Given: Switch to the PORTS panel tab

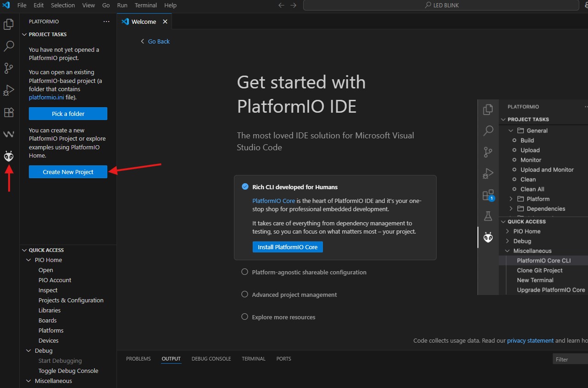Looking at the screenshot, I should click(x=283, y=359).
